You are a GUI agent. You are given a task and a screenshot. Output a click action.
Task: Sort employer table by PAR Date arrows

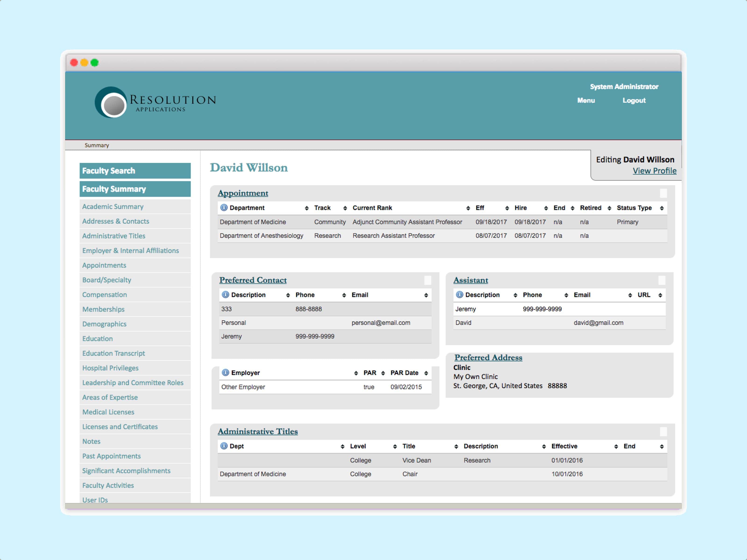pos(426,373)
